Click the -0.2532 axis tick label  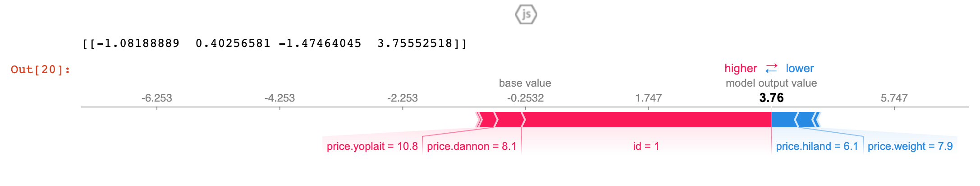[525, 98]
